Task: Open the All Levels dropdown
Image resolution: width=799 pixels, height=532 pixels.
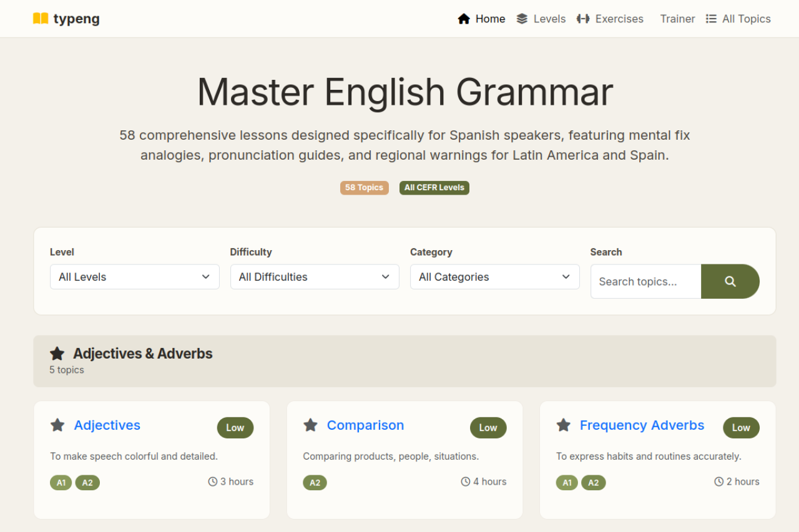Action: pyautogui.click(x=135, y=277)
